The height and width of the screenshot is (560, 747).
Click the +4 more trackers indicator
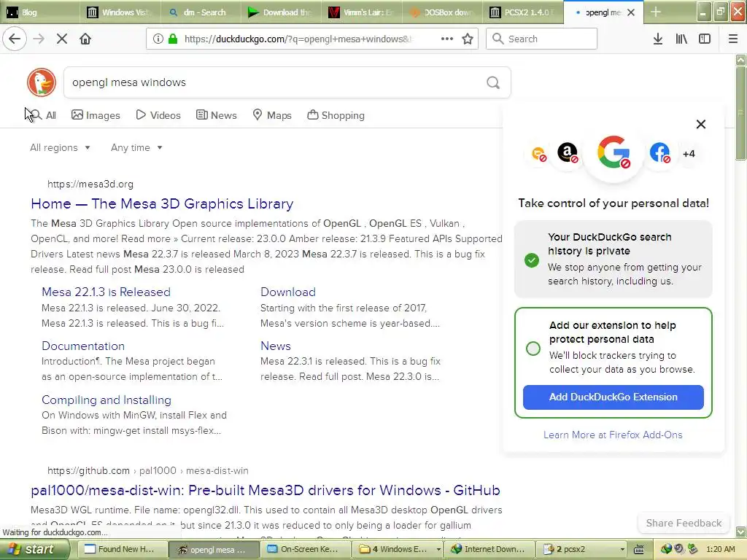(x=689, y=154)
